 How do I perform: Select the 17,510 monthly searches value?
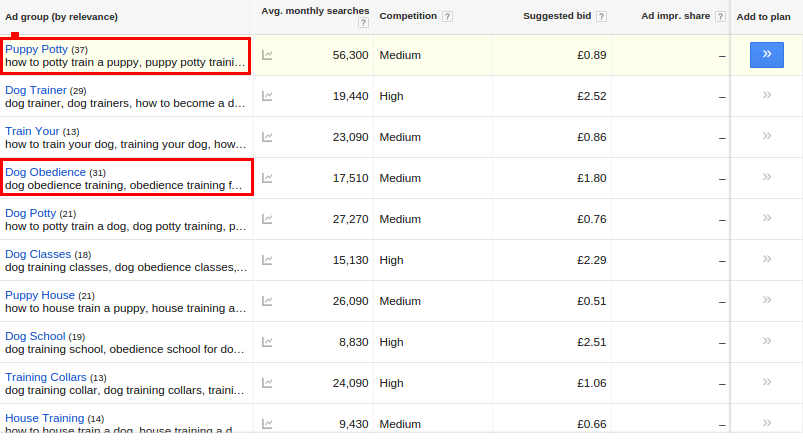350,178
